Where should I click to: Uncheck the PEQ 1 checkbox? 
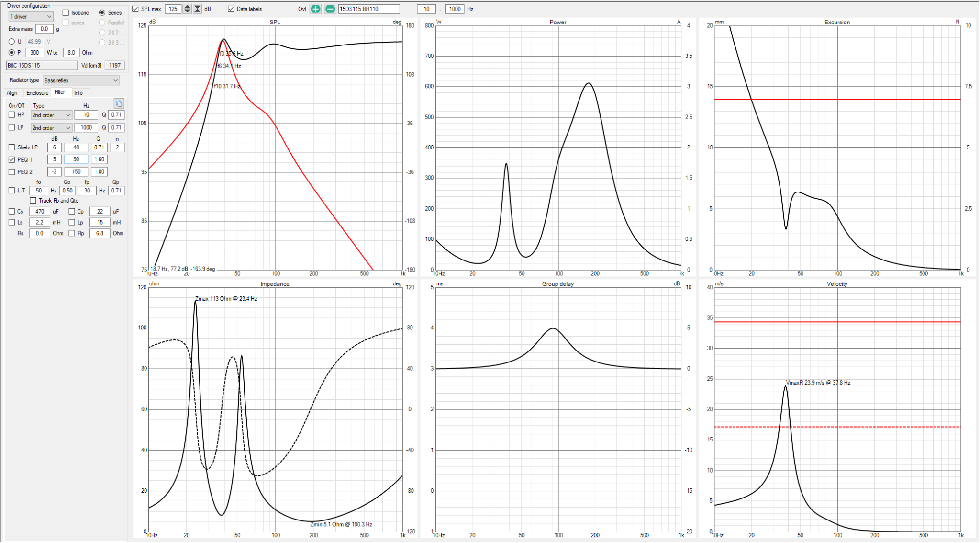tap(12, 159)
